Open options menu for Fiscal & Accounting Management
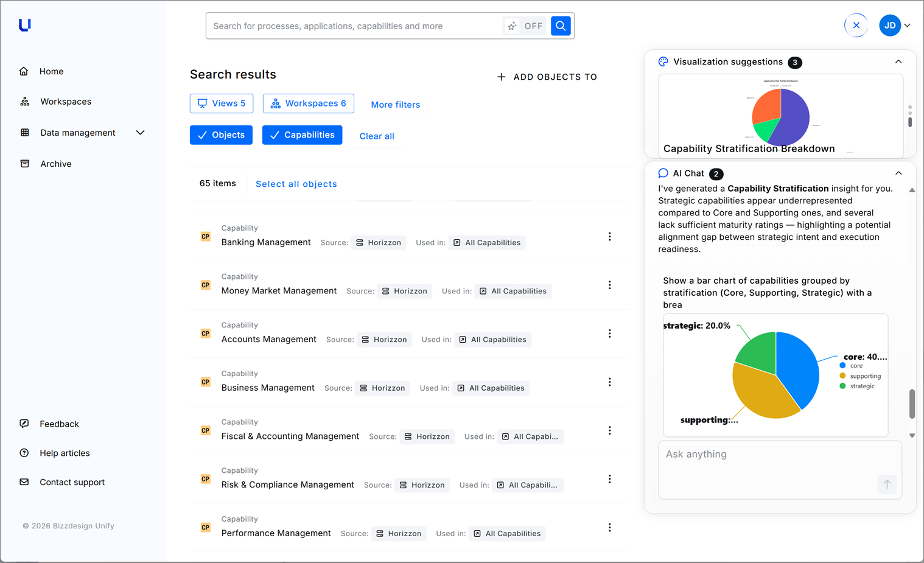Image resolution: width=924 pixels, height=563 pixels. [x=609, y=431]
